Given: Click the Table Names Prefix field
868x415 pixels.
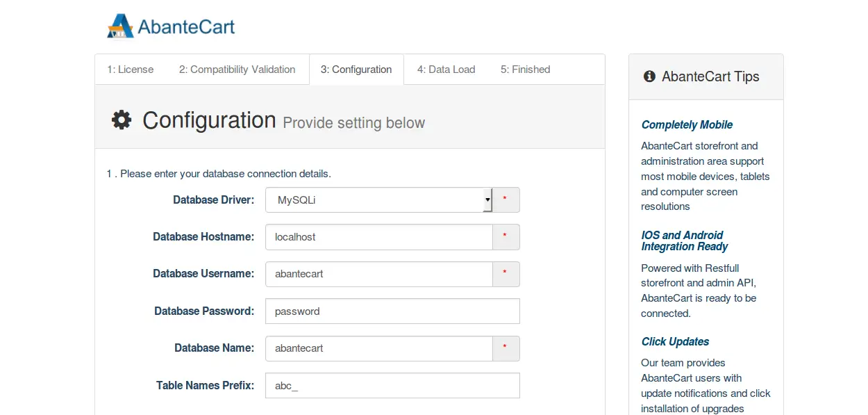Looking at the screenshot, I should 392,385.
